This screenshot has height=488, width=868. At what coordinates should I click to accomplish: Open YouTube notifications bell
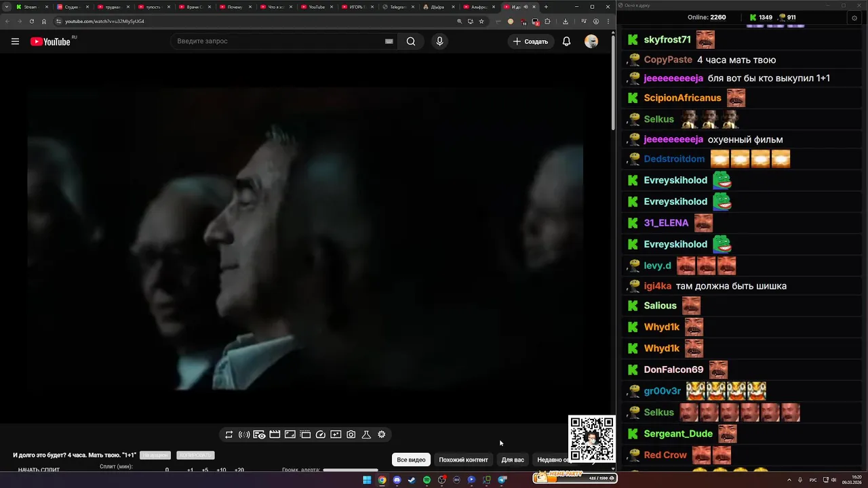pyautogui.click(x=566, y=41)
